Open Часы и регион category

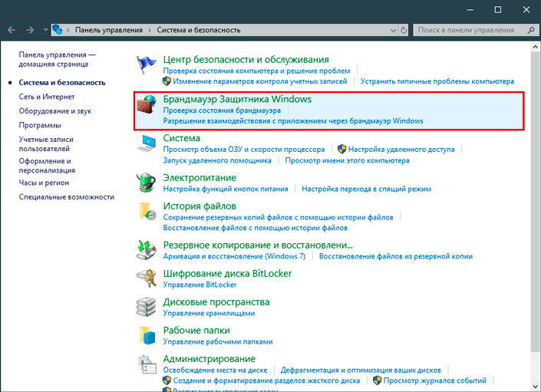44,183
